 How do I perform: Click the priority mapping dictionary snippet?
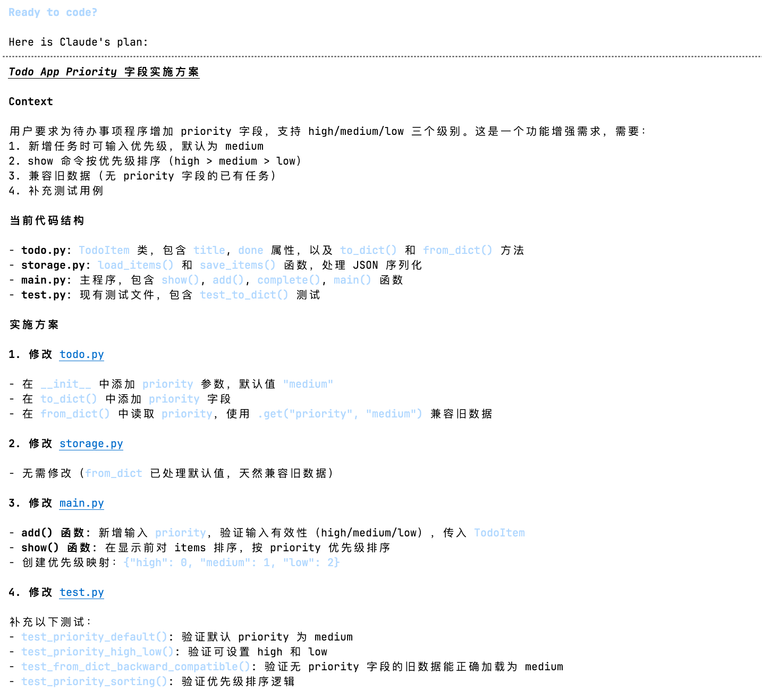point(231,562)
